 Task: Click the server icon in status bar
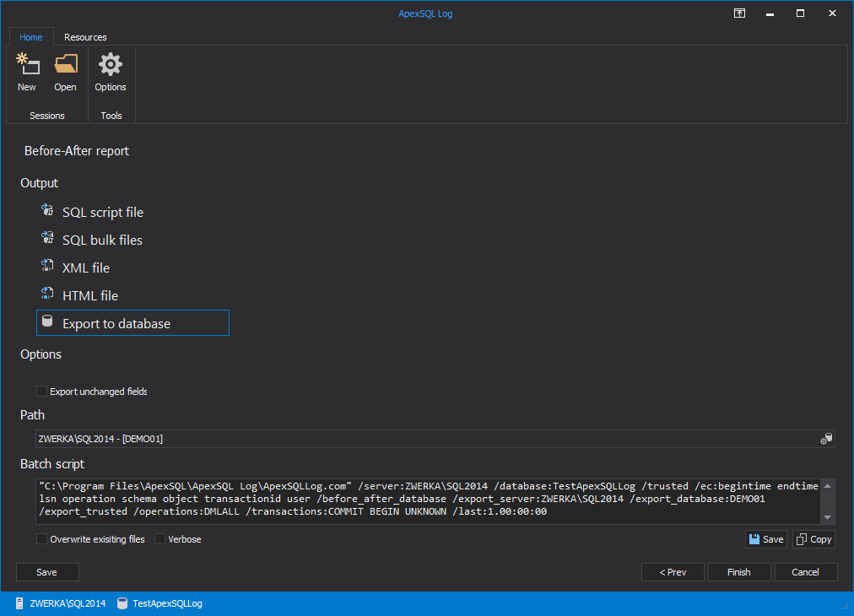coord(19,603)
